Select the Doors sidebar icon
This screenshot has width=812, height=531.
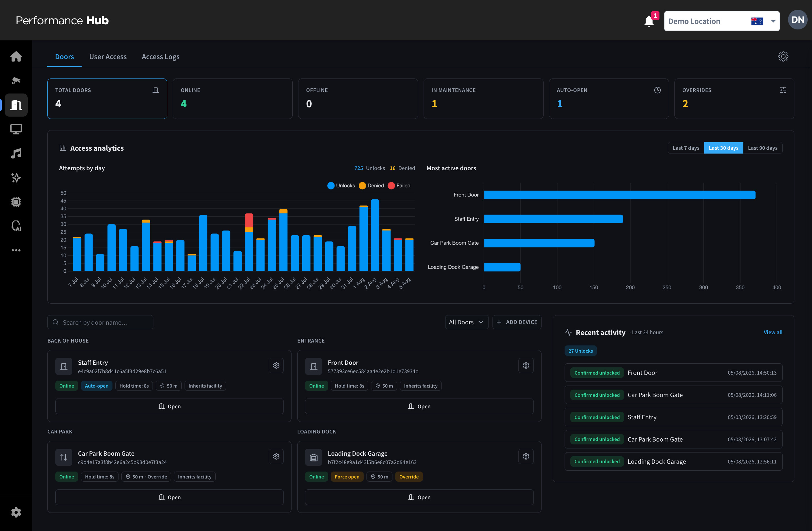pyautogui.click(x=16, y=105)
